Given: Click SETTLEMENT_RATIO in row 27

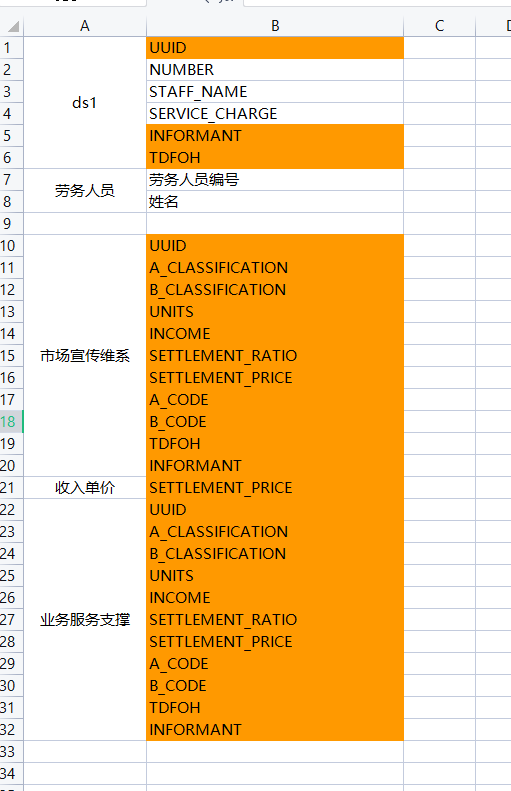Looking at the screenshot, I should pyautogui.click(x=275, y=619).
